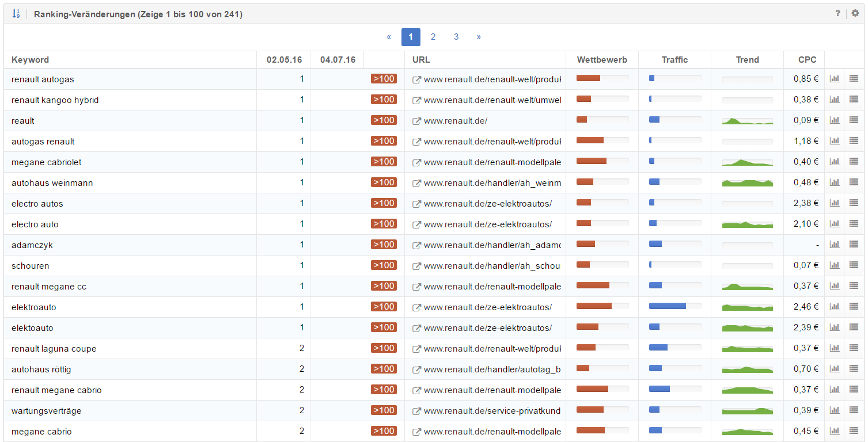Click the Ranking-Veränderungen panel title
Image resolution: width=868 pixels, height=442 pixels.
(138, 14)
